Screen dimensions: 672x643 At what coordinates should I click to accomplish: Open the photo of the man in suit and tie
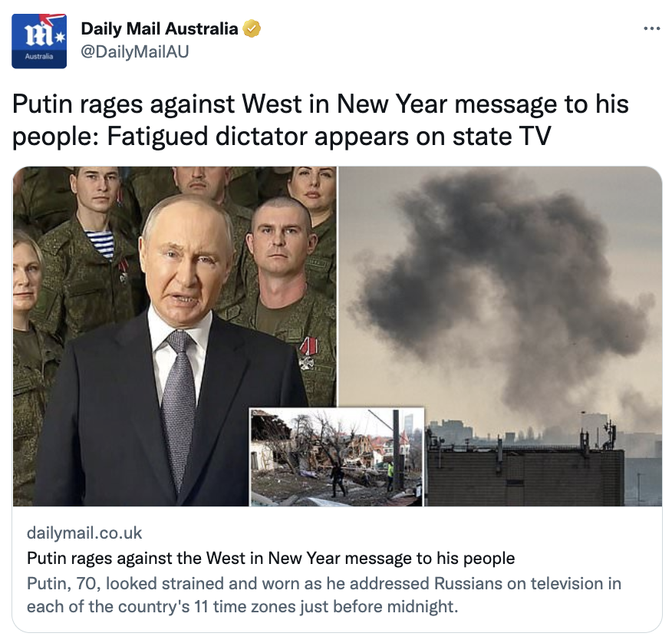(x=174, y=337)
